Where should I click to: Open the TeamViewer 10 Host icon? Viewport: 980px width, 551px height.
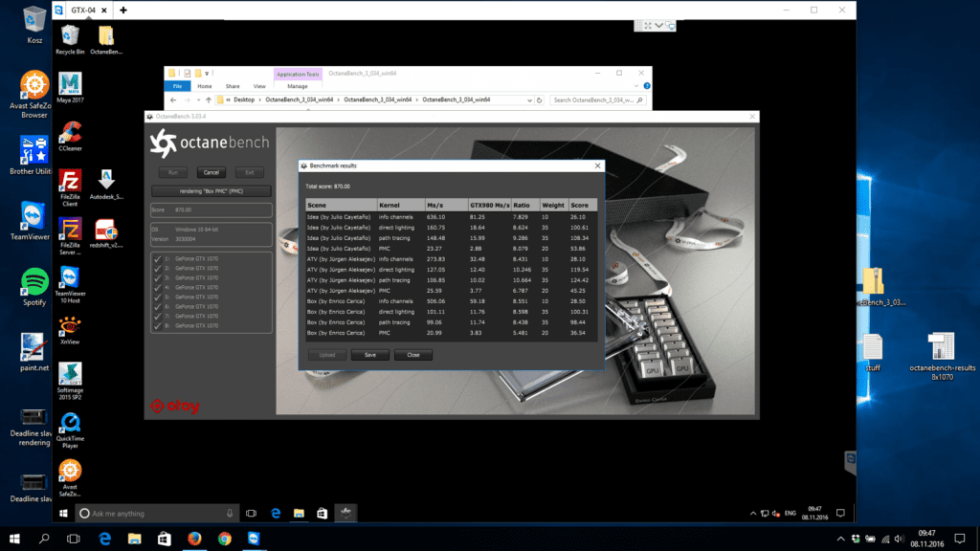tap(70, 285)
